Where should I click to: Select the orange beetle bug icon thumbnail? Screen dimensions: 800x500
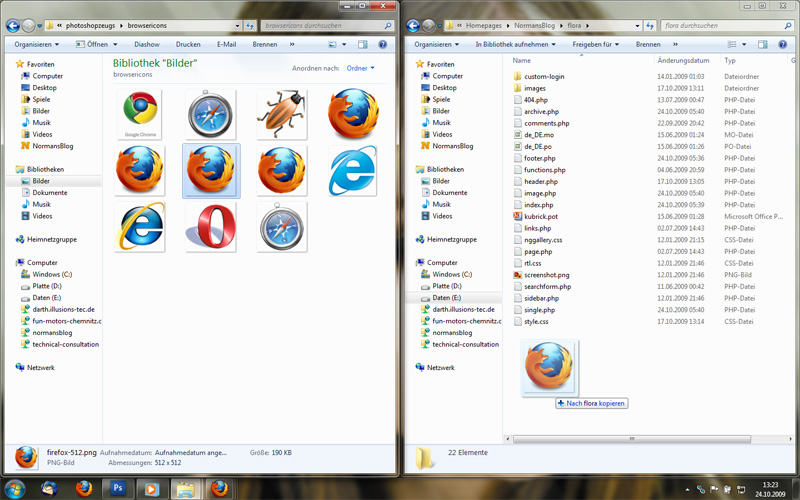pyautogui.click(x=282, y=114)
